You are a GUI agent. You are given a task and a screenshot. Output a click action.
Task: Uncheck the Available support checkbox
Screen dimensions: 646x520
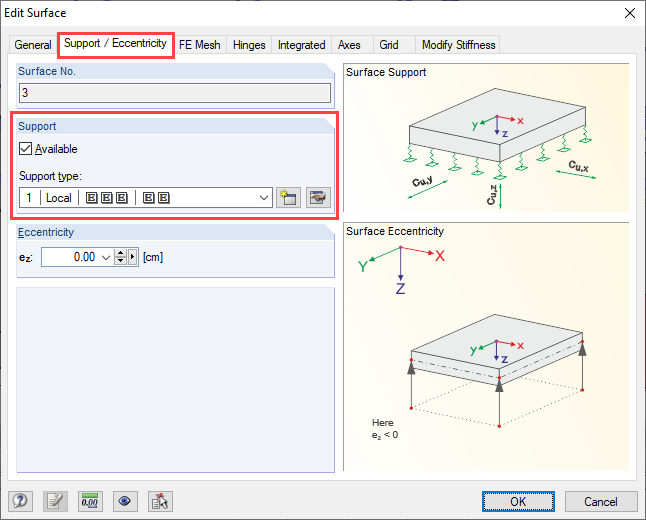26,149
